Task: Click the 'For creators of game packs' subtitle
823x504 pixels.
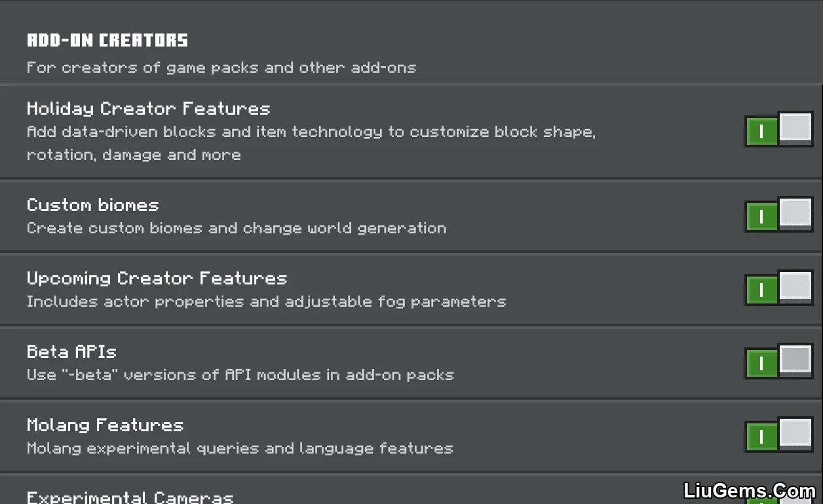Action: click(221, 68)
